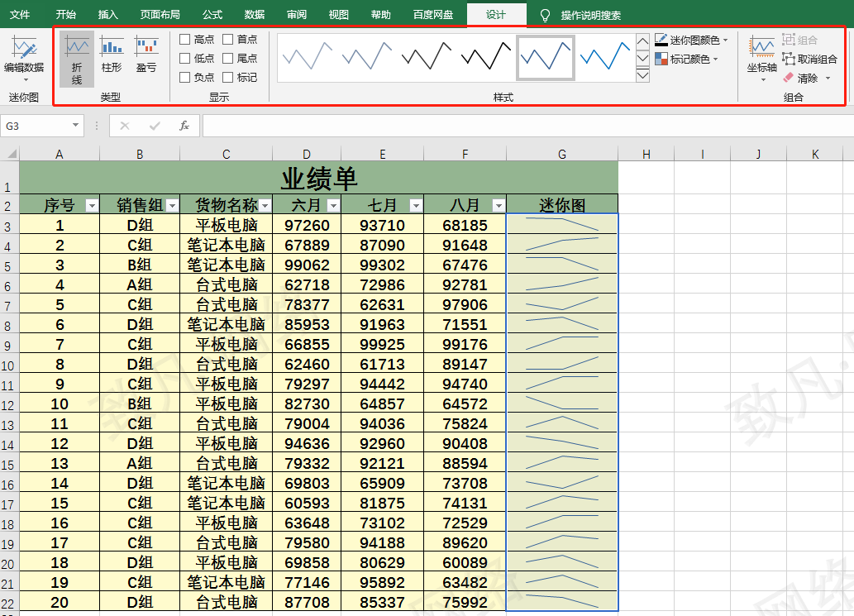Image resolution: width=854 pixels, height=616 pixels.
Task: Switch to the 开始 tab
Action: [66, 15]
